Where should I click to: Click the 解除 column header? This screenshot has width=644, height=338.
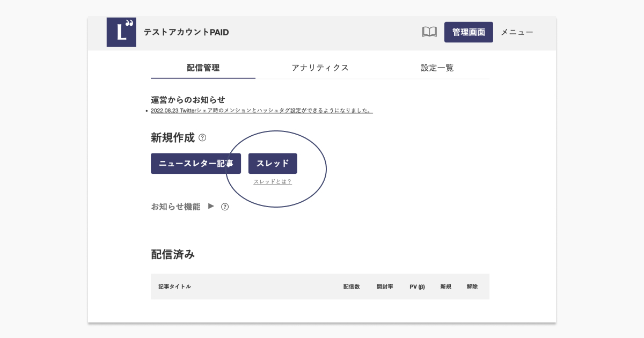tap(472, 287)
